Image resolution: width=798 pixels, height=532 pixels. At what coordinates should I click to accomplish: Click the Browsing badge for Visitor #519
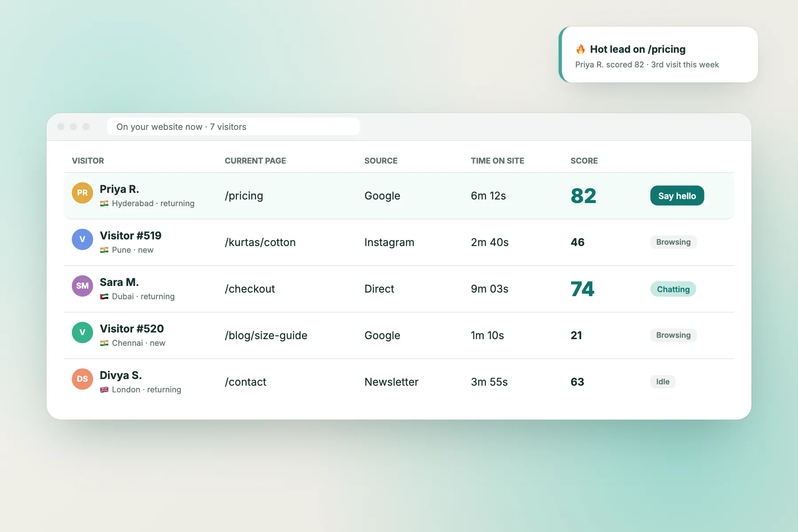click(x=673, y=242)
